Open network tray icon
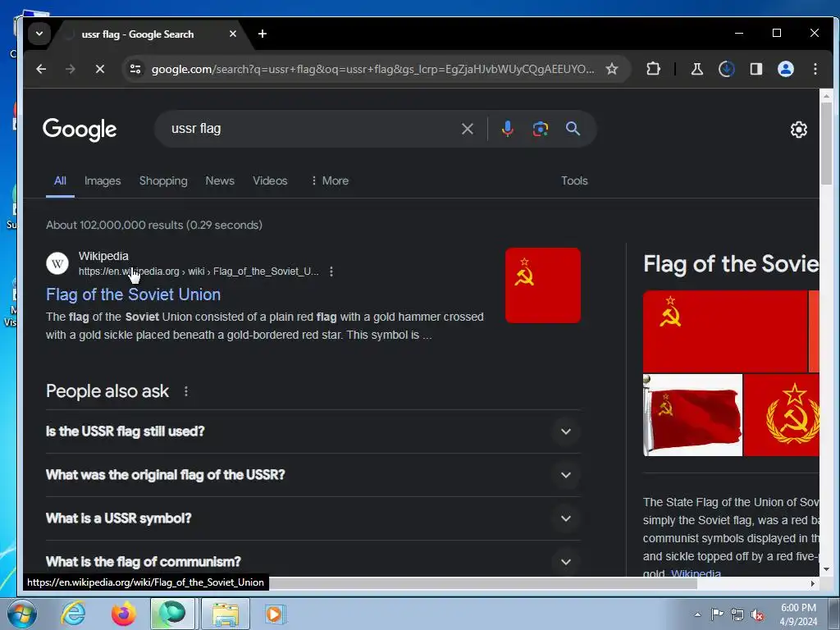The width and height of the screenshot is (840, 630). click(737, 614)
